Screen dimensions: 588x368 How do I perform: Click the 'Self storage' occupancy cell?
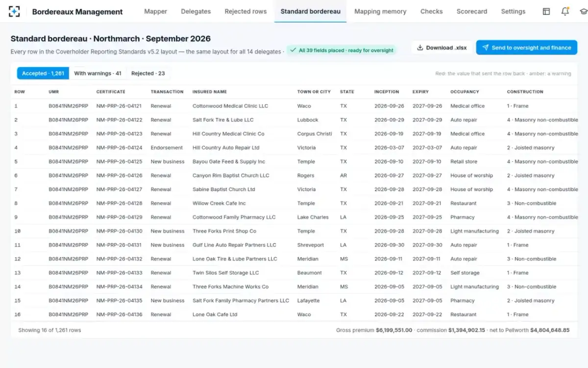pyautogui.click(x=465, y=273)
